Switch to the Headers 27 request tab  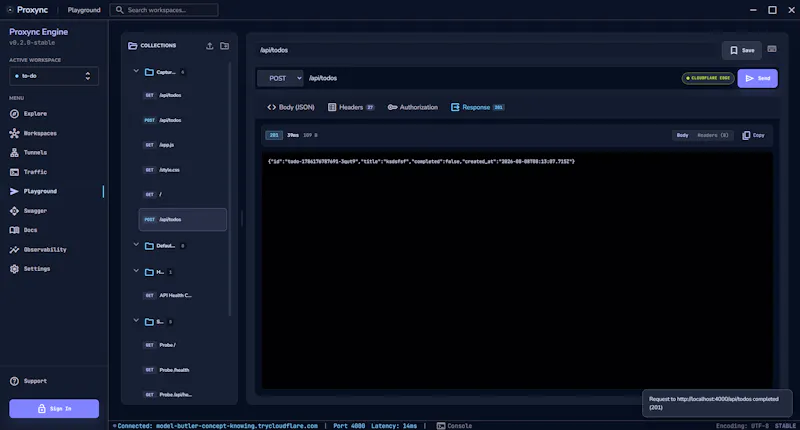(351, 107)
